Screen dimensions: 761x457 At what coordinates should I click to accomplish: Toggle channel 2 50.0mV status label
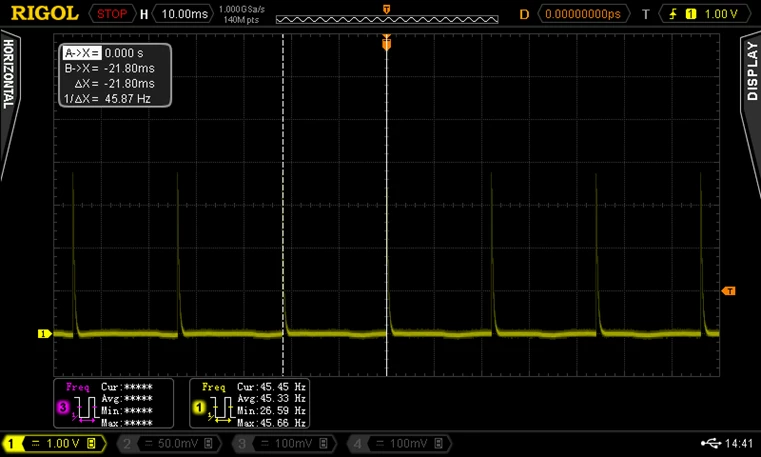coord(170,443)
